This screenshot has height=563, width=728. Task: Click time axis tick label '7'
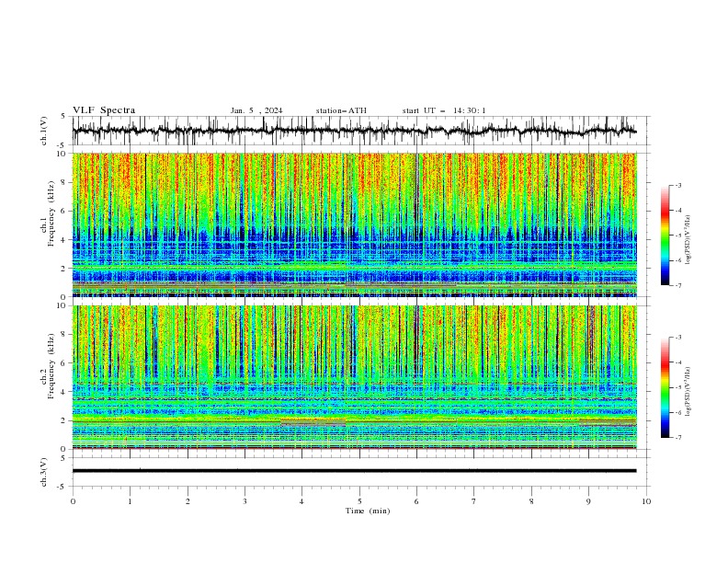[x=474, y=501]
